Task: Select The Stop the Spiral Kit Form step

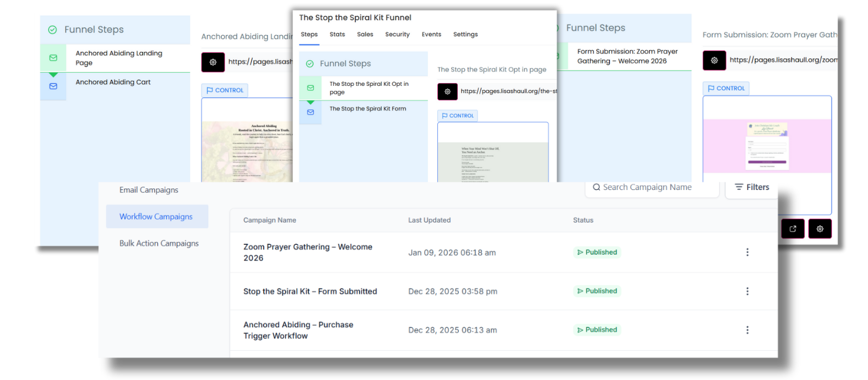Action: [363, 112]
